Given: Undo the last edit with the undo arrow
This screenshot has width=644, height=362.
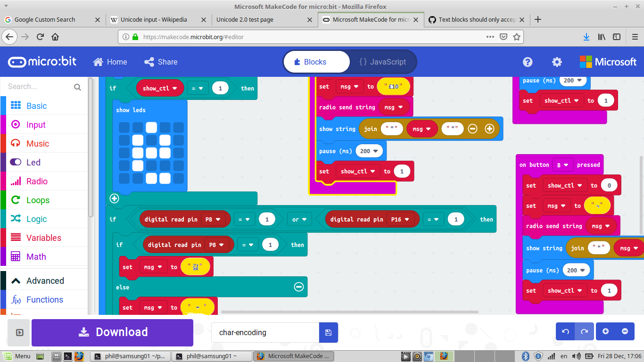Looking at the screenshot, I should (565, 331).
